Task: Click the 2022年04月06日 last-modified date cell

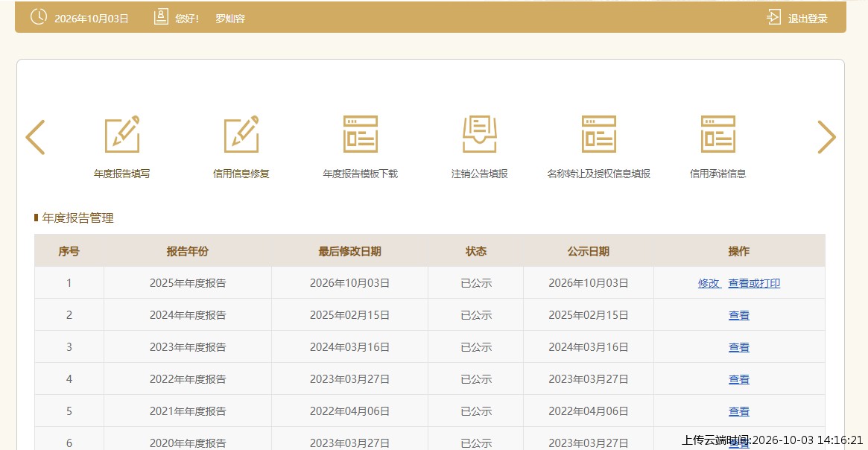Action: [350, 412]
